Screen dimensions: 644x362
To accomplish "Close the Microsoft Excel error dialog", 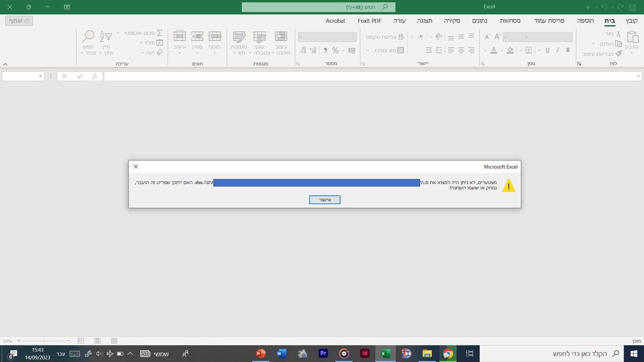I will click(136, 166).
